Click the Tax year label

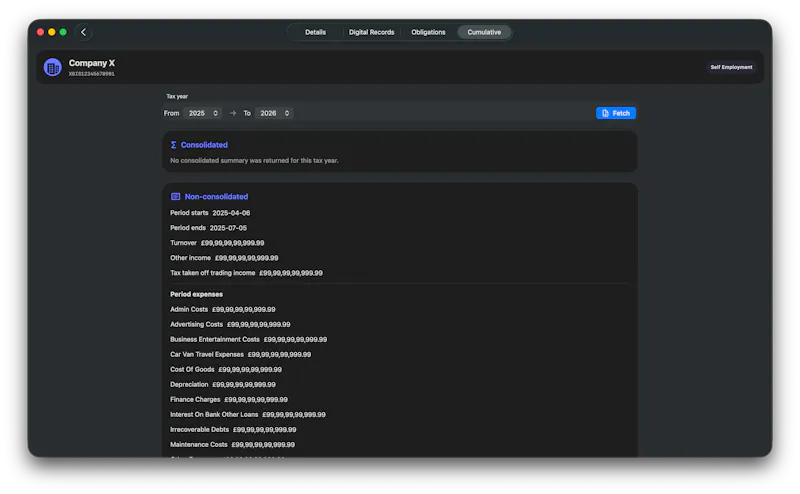tap(177, 96)
